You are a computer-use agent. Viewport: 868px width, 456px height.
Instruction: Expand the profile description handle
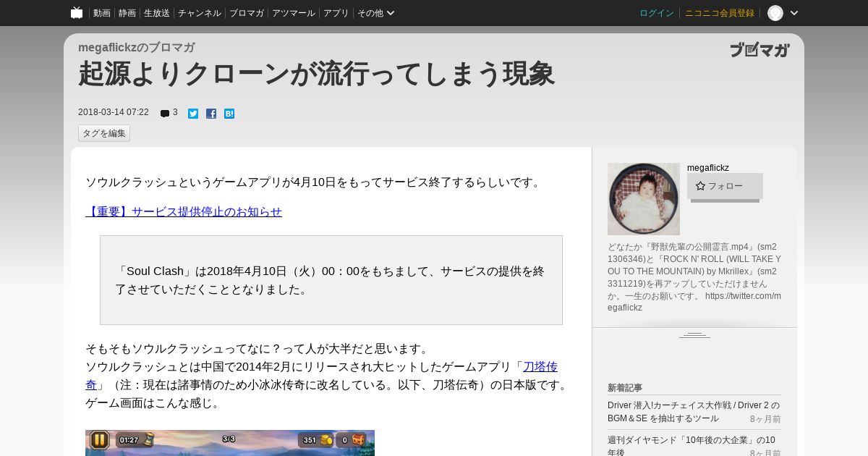[x=694, y=334]
